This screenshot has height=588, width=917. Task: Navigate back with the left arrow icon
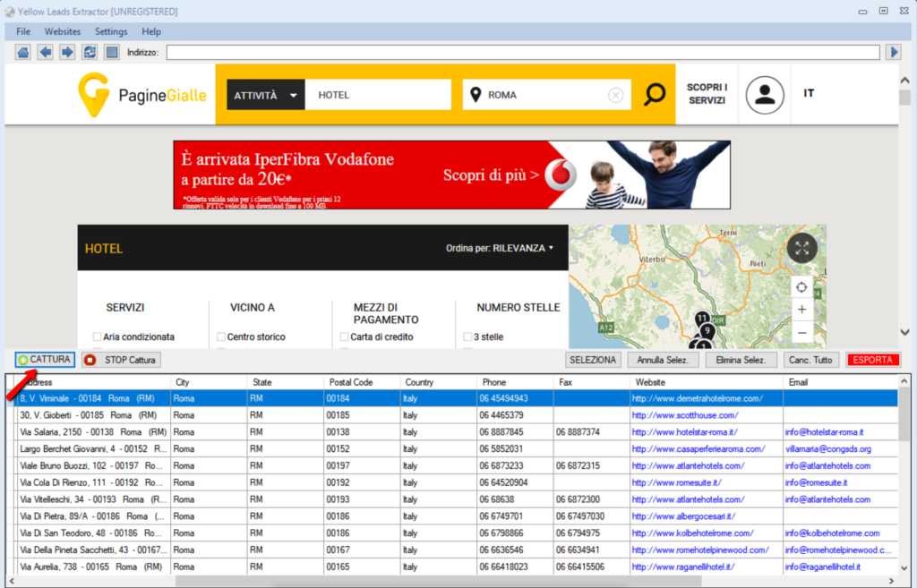tap(45, 53)
